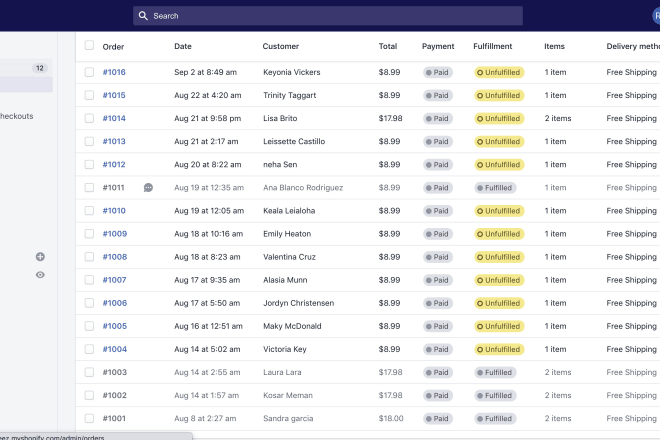Click the plus icon in the sidebar

click(x=40, y=257)
